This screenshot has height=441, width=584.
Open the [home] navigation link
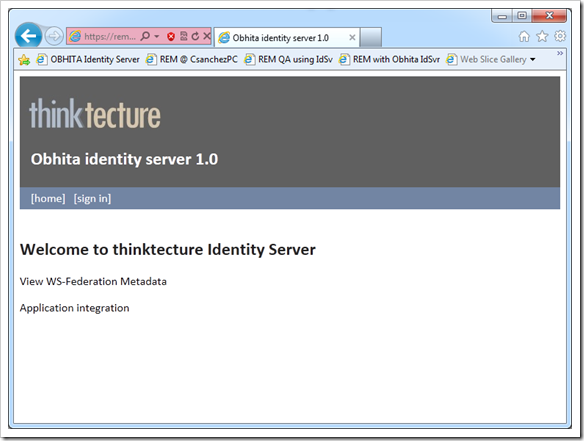48,199
